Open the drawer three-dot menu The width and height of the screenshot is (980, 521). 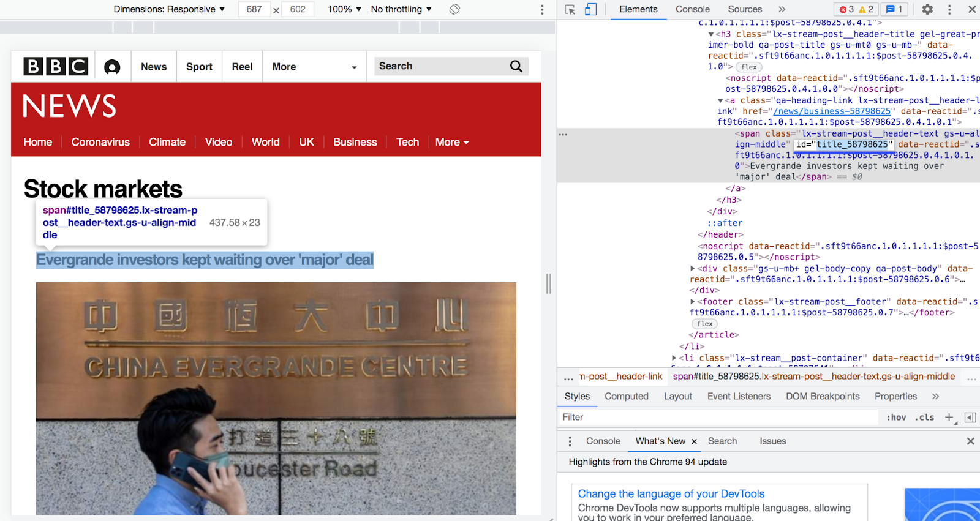pyautogui.click(x=570, y=441)
